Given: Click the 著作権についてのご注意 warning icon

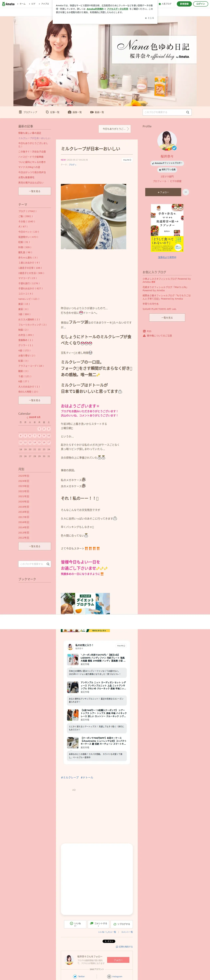Looking at the screenshot, I should [144, 335].
